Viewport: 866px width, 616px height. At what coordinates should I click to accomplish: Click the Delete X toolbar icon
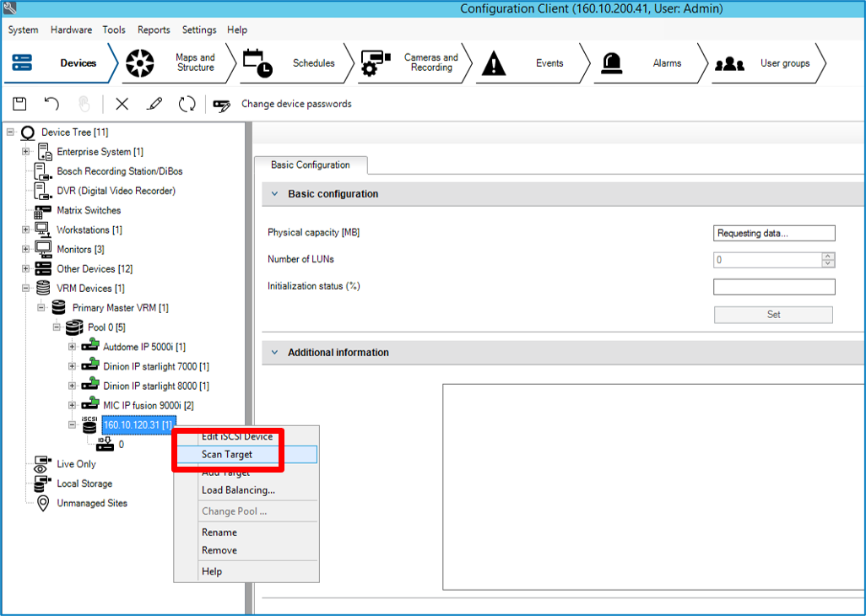click(x=122, y=104)
